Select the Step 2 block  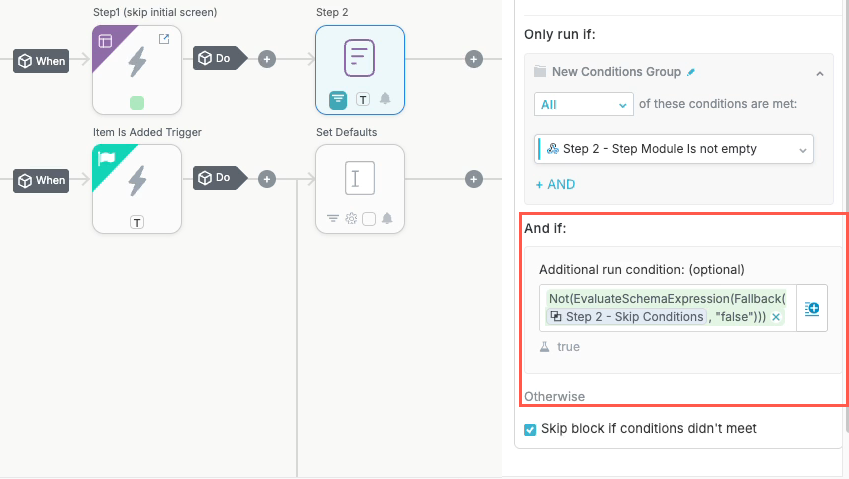point(360,60)
